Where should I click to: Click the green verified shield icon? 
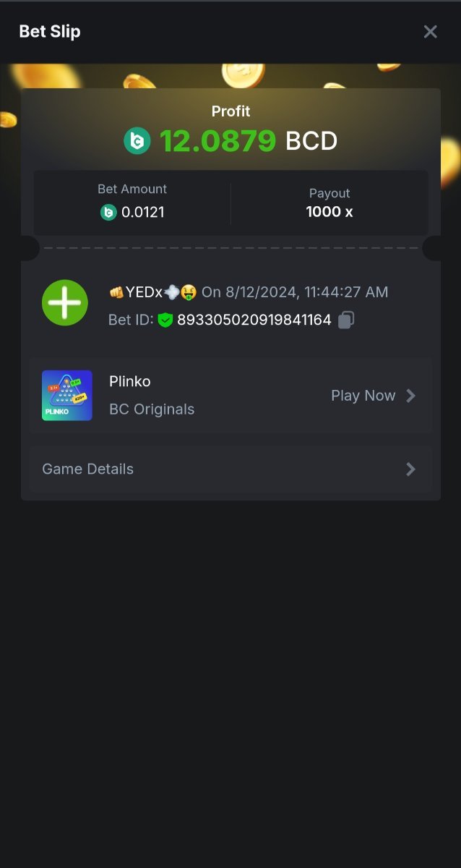point(165,320)
